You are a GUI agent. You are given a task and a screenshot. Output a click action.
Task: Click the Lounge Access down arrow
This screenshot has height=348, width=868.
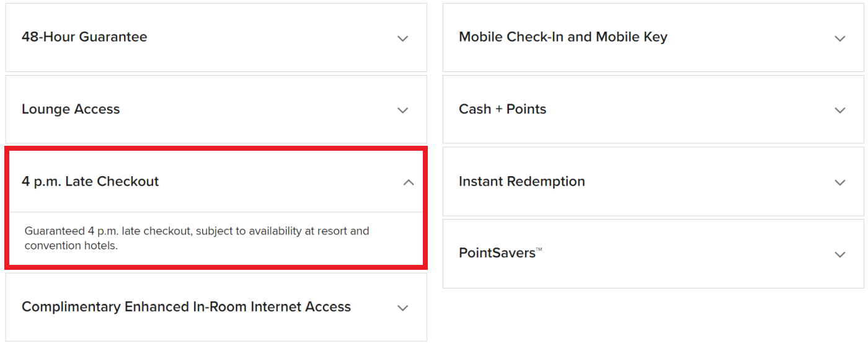tap(403, 110)
